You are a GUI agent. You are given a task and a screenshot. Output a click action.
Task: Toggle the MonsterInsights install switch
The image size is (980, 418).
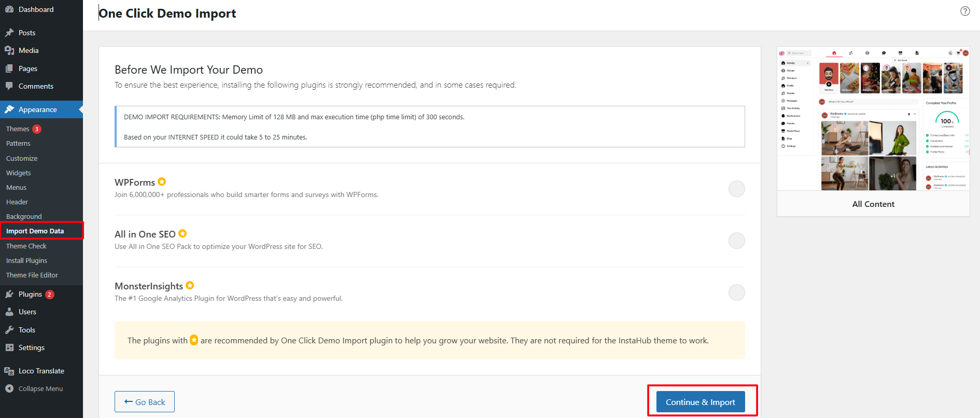tap(736, 292)
